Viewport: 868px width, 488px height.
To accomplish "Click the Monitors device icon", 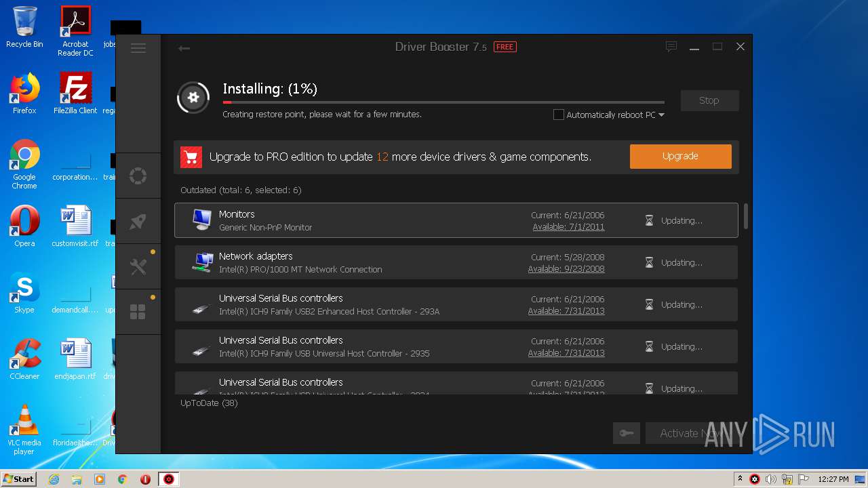I will point(201,220).
